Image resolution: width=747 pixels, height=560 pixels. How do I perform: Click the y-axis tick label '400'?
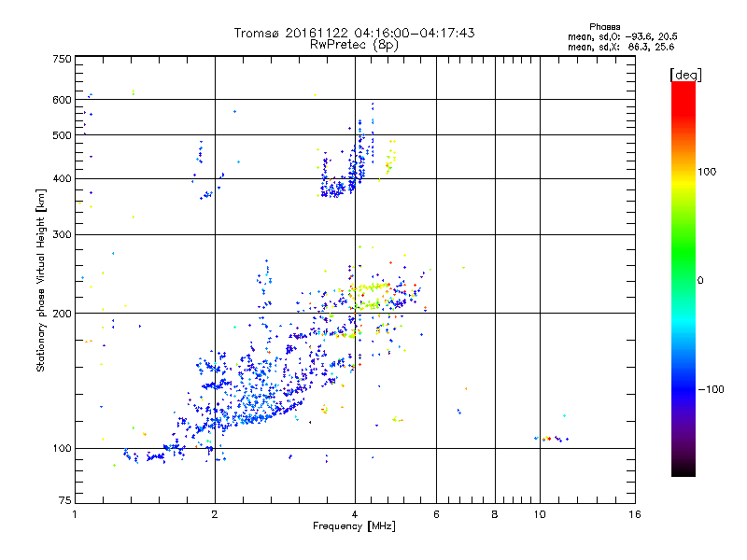[62, 179]
